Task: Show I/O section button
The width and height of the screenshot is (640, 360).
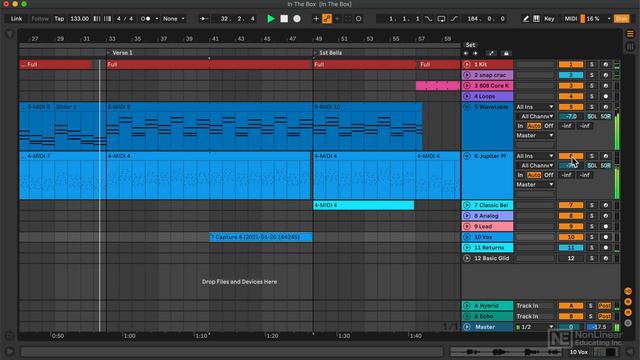Action: pyautogui.click(x=628, y=291)
